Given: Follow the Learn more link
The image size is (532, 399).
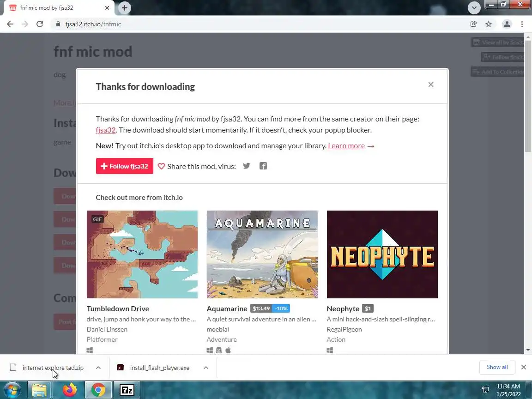Looking at the screenshot, I should pyautogui.click(x=346, y=145).
